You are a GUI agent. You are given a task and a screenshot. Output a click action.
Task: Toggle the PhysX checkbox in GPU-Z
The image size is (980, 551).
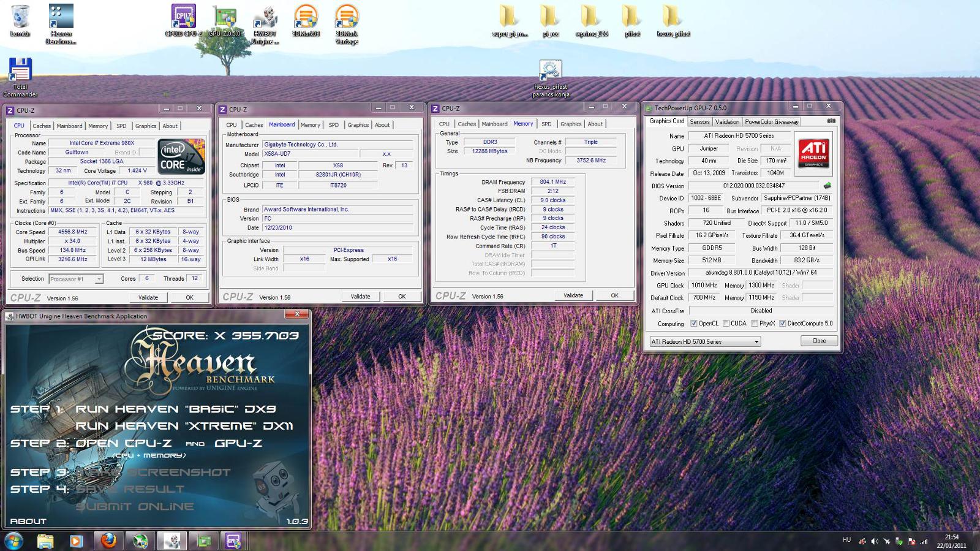tap(755, 324)
